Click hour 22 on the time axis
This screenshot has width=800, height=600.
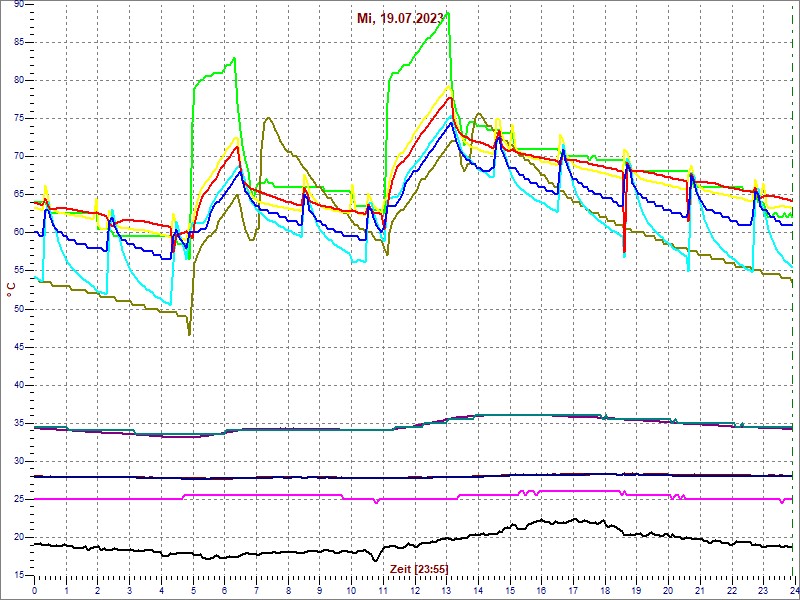(x=732, y=590)
